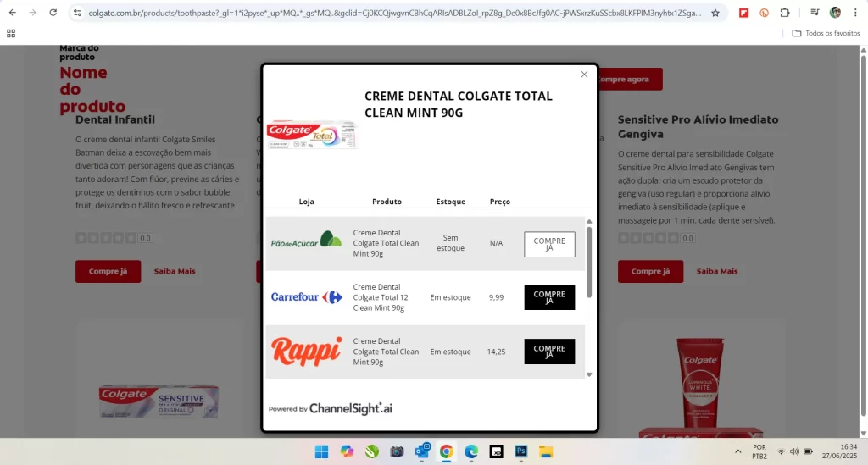Click the Compre agora button behind popup

(x=630, y=79)
